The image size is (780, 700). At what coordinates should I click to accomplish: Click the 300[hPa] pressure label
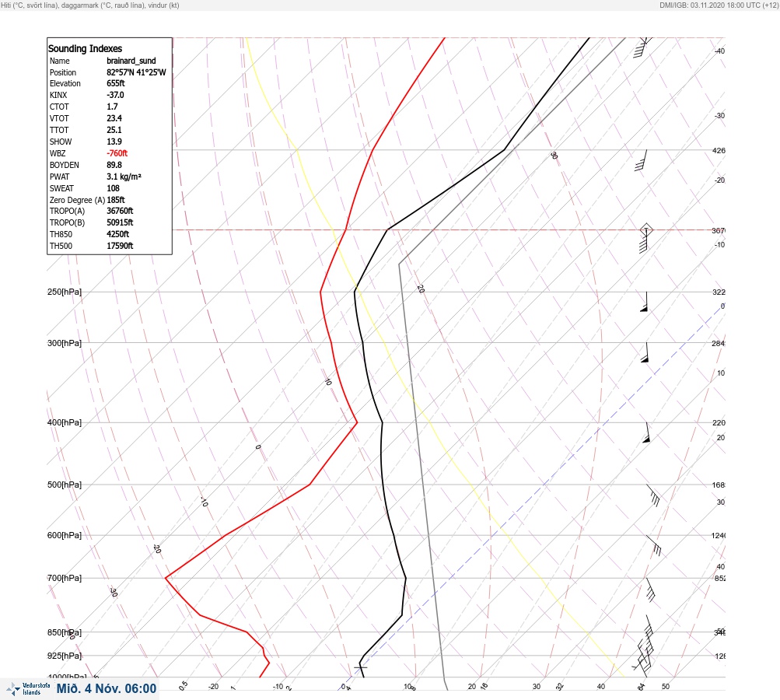point(65,343)
